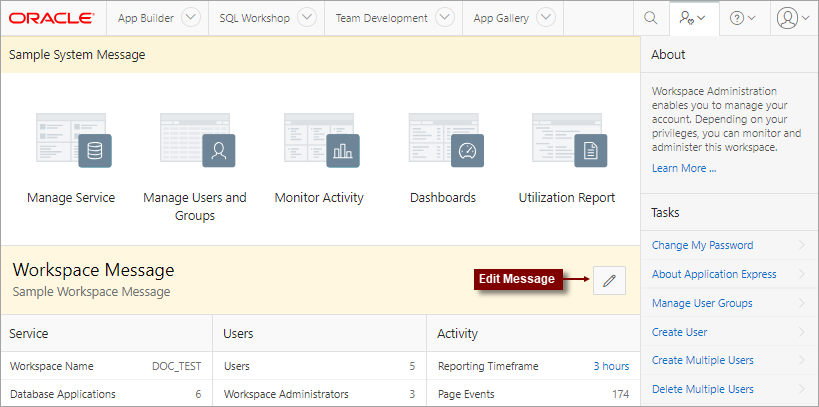819x407 pixels.
Task: Click chevron next to Create User
Action: [x=802, y=332]
